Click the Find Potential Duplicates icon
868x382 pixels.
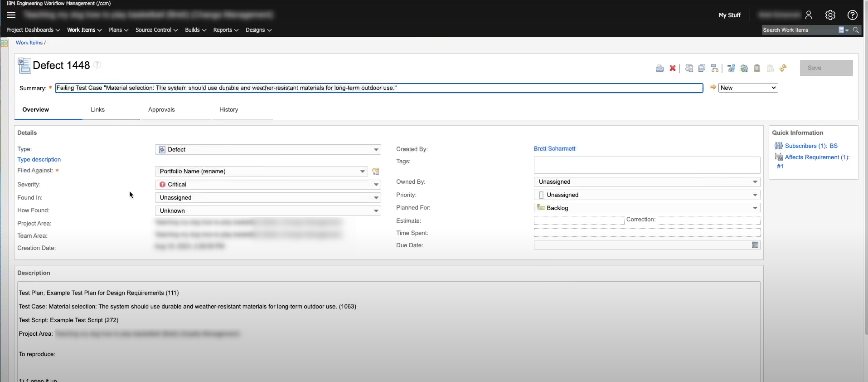point(689,69)
